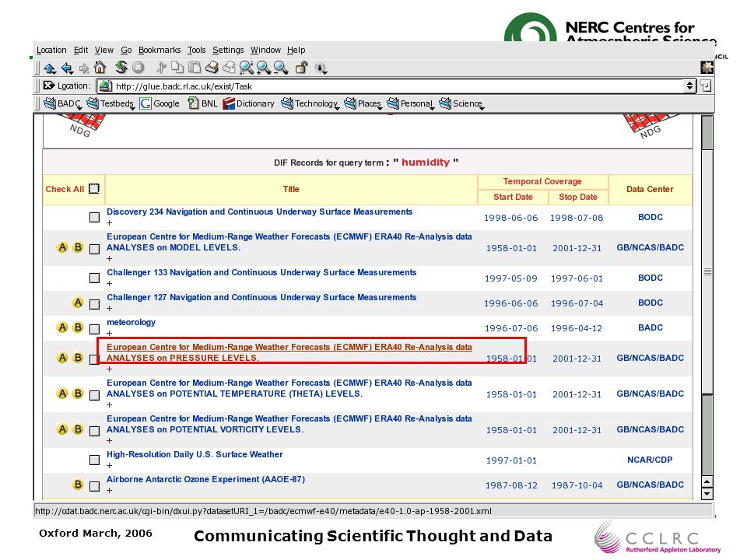Viewport: 747px width, 560px height.
Task: Click the Paste clipboard toolbar icon
Action: pos(195,68)
